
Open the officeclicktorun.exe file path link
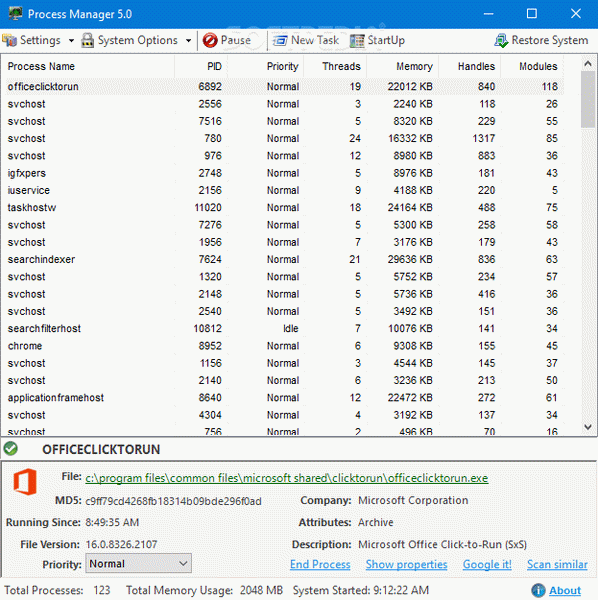click(x=287, y=478)
